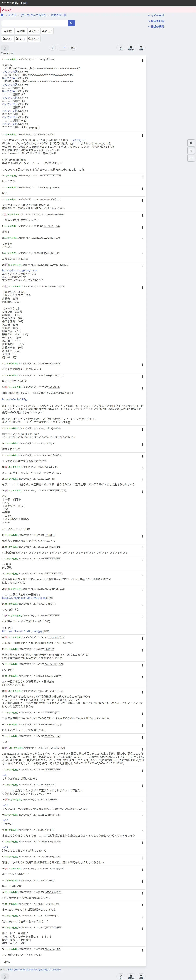Open the discord.gg/tv8yamuk link
The height and width of the screenshot is (980, 196).
tap(19, 270)
